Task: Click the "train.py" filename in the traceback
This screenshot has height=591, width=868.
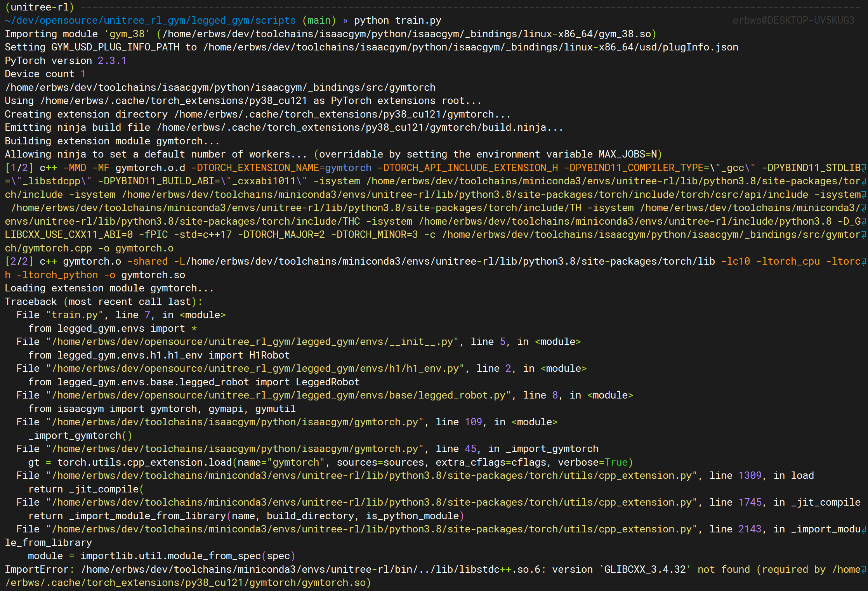Action: pos(75,315)
